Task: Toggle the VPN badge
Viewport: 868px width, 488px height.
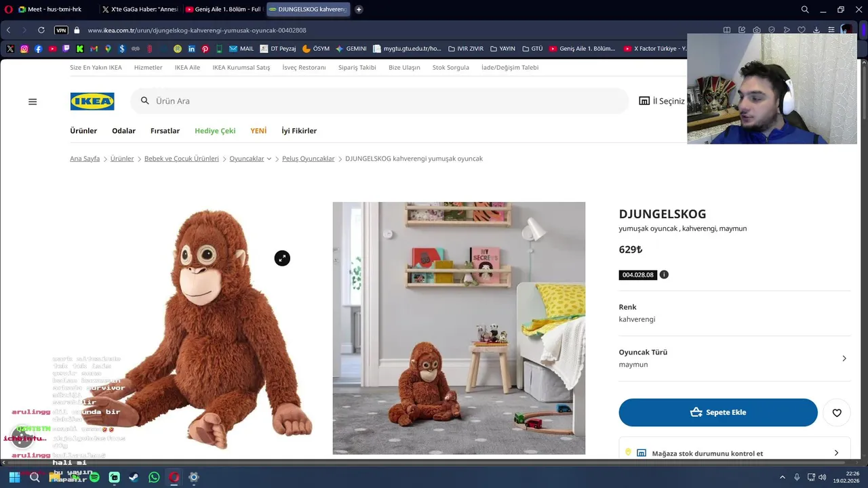Action: tap(61, 30)
